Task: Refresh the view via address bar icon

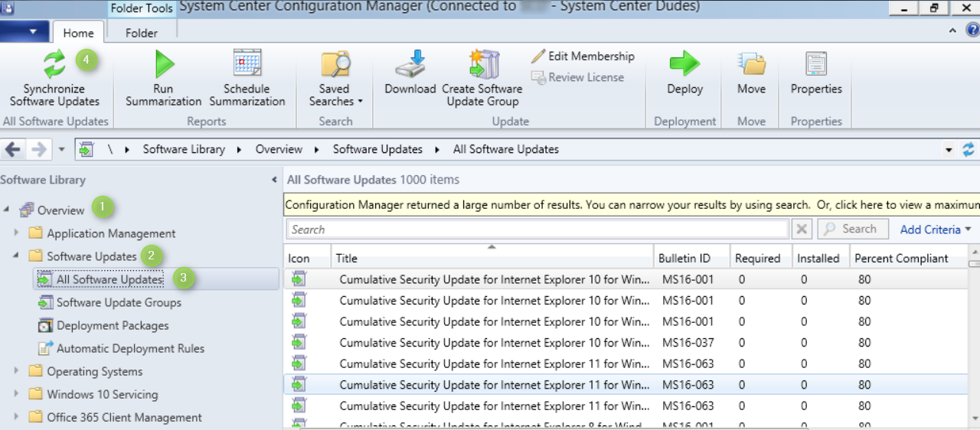Action: click(x=969, y=149)
